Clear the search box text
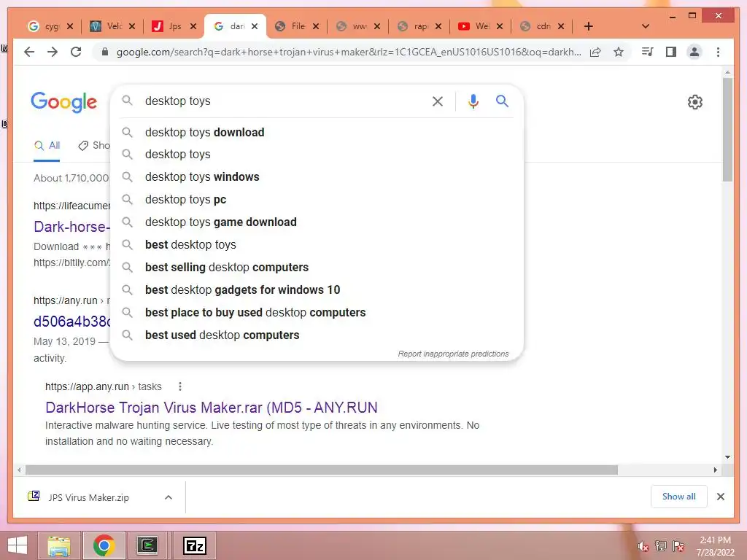 click(438, 101)
